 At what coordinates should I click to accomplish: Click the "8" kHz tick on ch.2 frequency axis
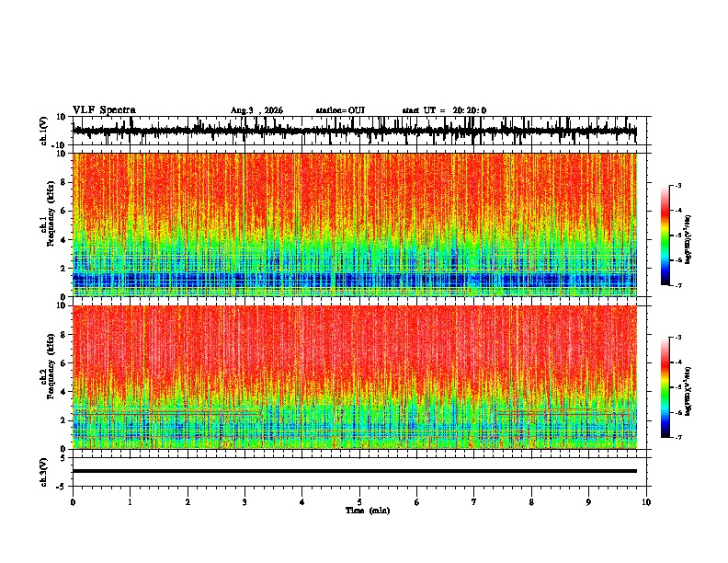pos(64,335)
